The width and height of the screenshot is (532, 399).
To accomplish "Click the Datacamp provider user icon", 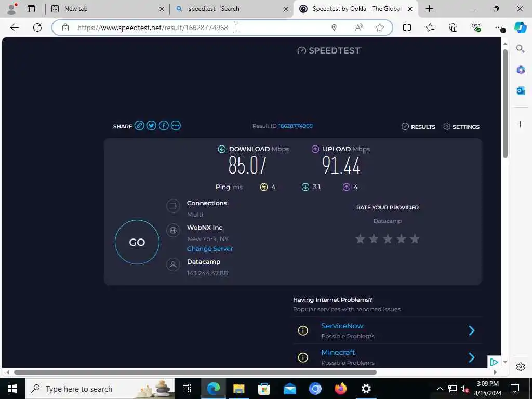I will pyautogui.click(x=173, y=264).
